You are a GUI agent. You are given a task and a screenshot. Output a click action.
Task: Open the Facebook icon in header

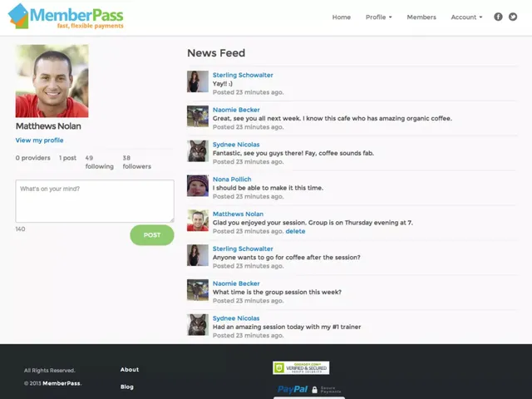pyautogui.click(x=498, y=17)
